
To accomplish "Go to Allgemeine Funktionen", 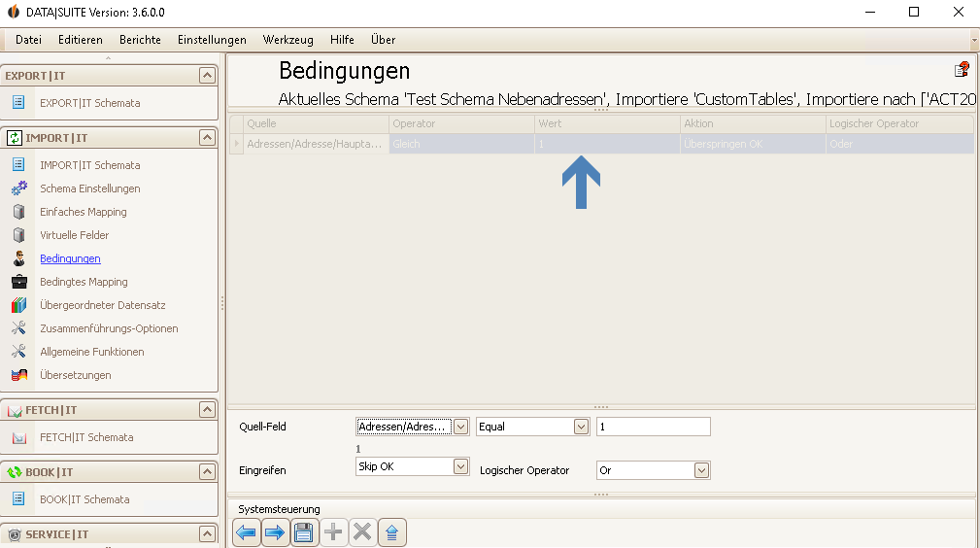I will (x=92, y=352).
